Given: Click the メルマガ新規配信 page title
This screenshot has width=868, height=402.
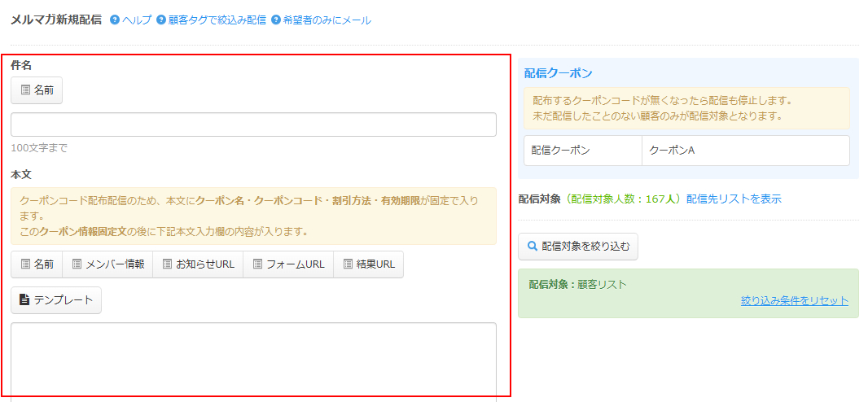Looking at the screenshot, I should tap(55, 20).
